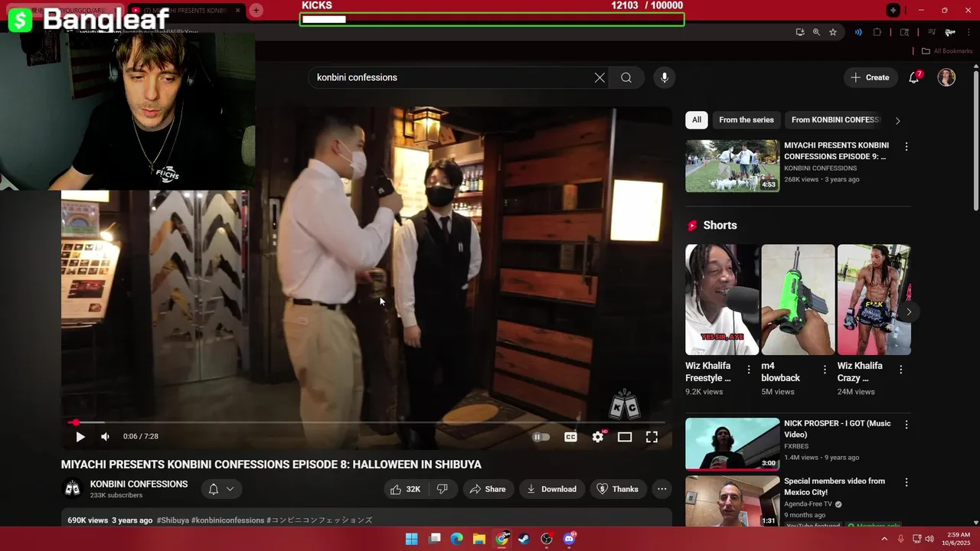Screen dimensions: 980x551
Task: Open Windows Start menu
Action: pyautogui.click(x=411, y=539)
